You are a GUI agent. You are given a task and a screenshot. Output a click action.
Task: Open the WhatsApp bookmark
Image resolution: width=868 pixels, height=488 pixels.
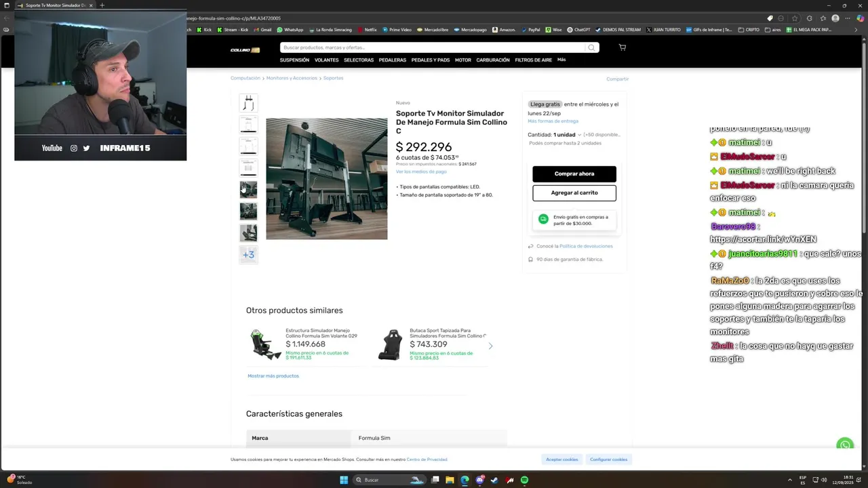pyautogui.click(x=290, y=30)
